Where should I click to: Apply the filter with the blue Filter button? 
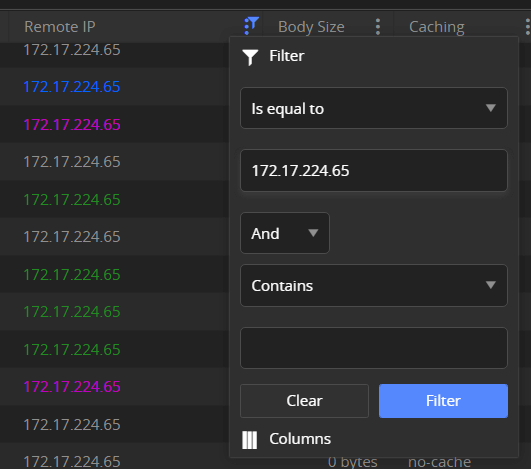point(443,401)
